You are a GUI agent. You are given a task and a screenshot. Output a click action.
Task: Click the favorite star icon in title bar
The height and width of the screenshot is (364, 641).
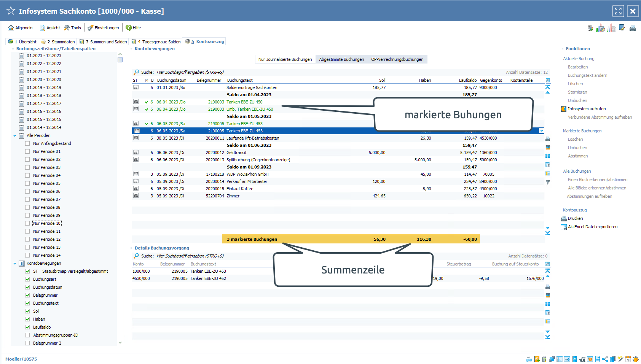[11, 11]
